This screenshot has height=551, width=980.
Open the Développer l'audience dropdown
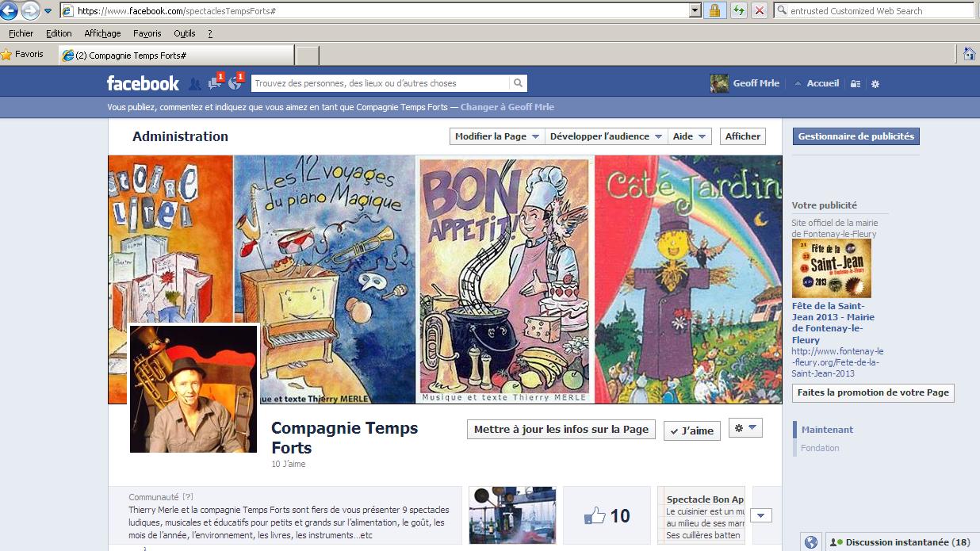point(607,136)
